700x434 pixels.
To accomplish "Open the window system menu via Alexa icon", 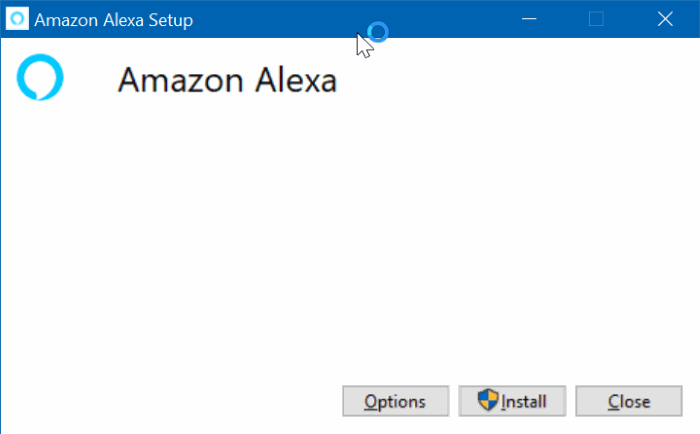I will click(x=18, y=19).
